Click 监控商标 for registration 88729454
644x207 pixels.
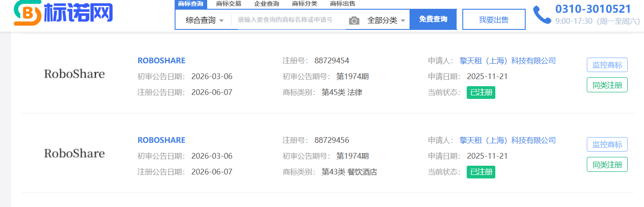tap(607, 65)
